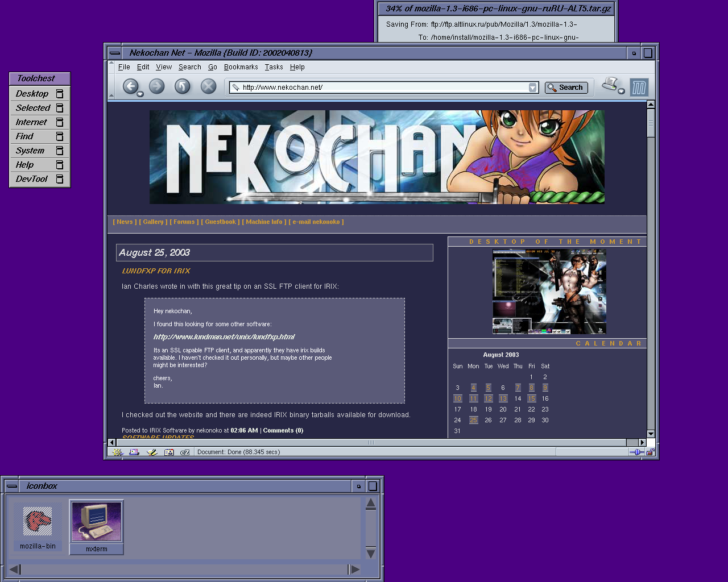This screenshot has height=582, width=728.
Task: Click the e-mail nekonoko link
Action: pos(316,222)
